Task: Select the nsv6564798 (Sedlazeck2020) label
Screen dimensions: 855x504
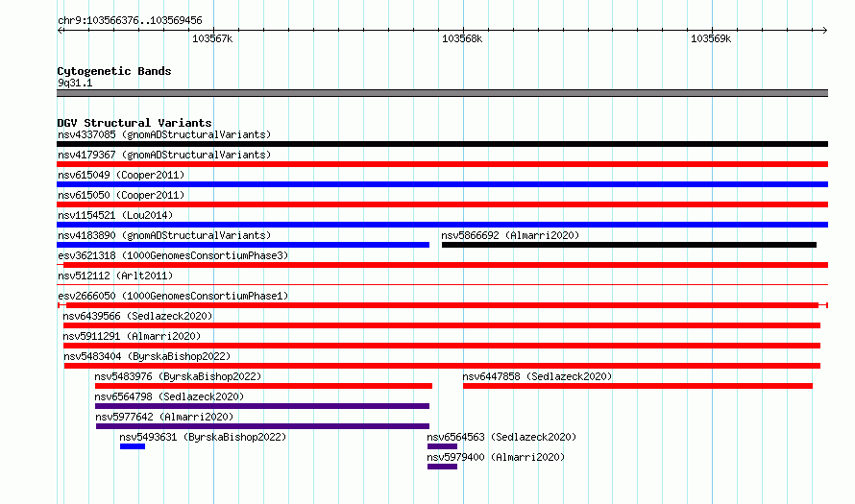Action: 169,396
